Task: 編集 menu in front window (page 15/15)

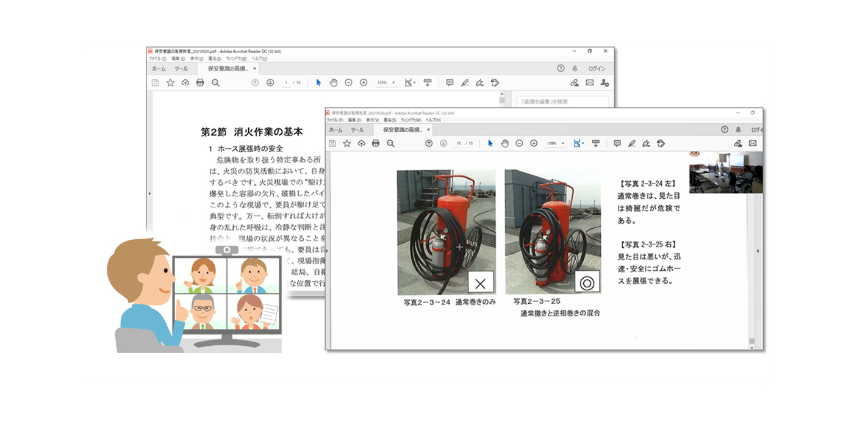Action: point(354,120)
